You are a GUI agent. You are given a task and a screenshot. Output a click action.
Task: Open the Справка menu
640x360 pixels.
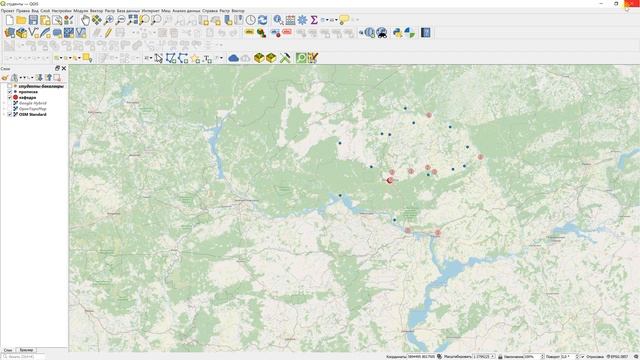pos(210,11)
